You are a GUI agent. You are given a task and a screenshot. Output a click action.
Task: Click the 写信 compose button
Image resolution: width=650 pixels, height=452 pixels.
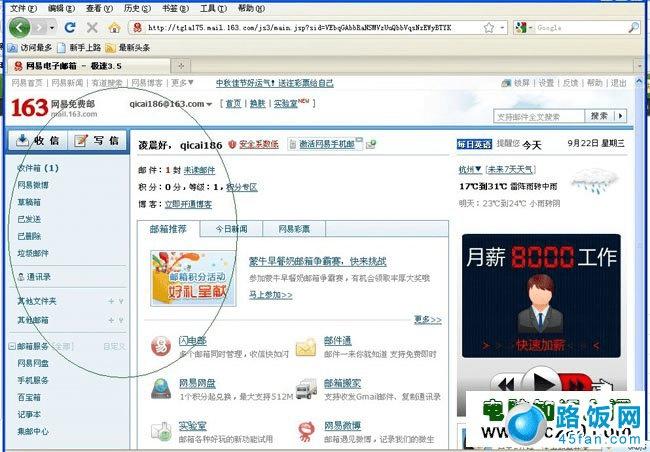click(x=98, y=141)
